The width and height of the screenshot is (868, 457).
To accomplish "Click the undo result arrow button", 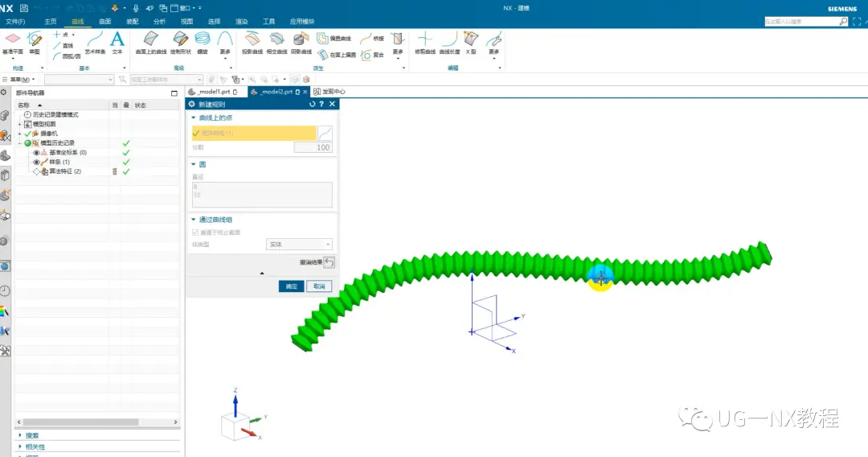I will click(x=329, y=262).
